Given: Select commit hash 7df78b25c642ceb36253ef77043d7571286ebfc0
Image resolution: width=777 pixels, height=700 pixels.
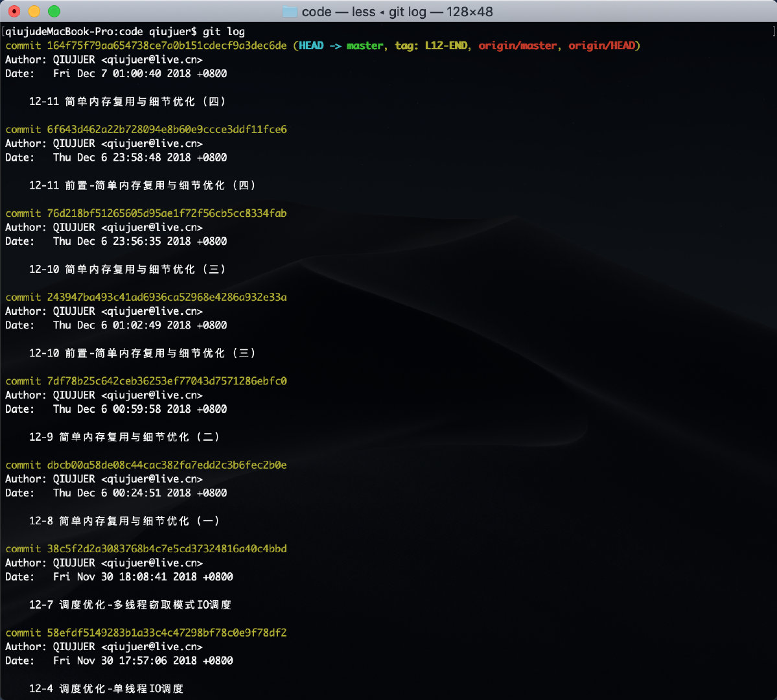Looking at the screenshot, I should coord(167,381).
